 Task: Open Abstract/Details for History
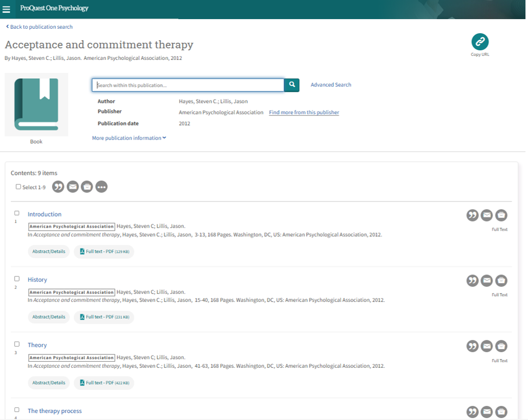pyautogui.click(x=49, y=317)
